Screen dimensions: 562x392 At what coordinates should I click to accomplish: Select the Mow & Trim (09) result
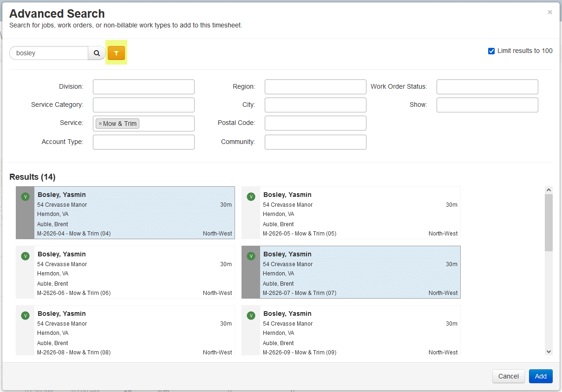[x=351, y=331]
